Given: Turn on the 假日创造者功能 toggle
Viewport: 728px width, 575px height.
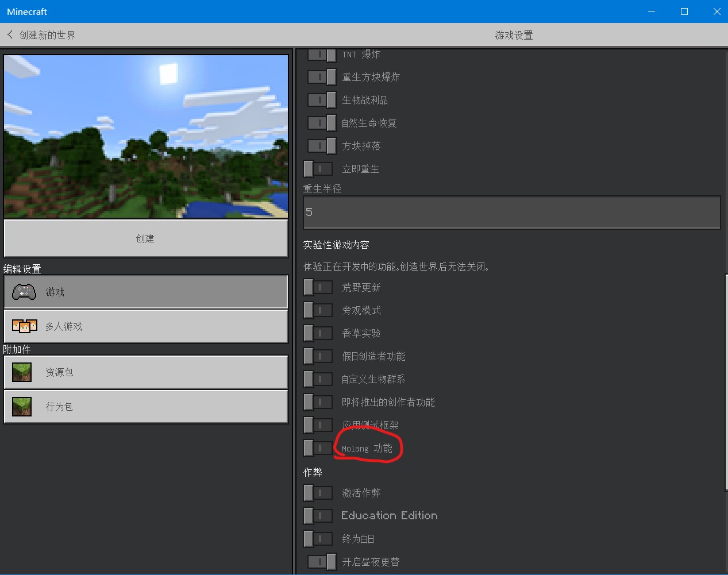Looking at the screenshot, I should click(x=318, y=356).
